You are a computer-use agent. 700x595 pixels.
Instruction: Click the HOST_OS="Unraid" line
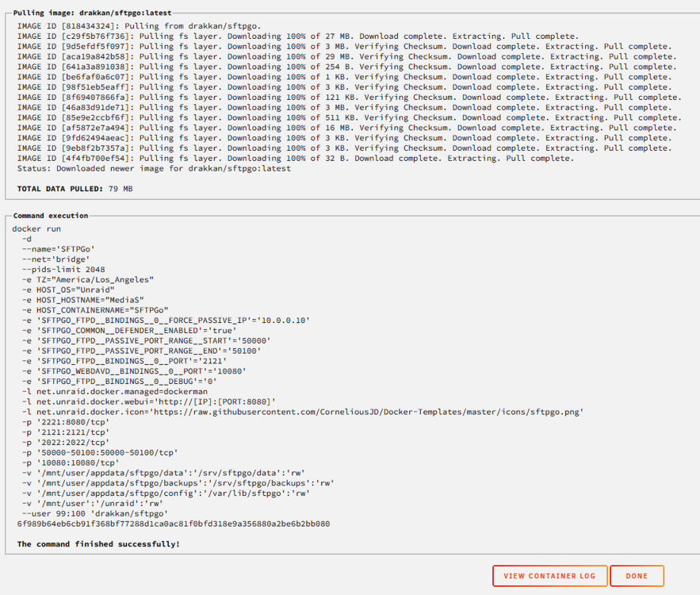coord(68,290)
